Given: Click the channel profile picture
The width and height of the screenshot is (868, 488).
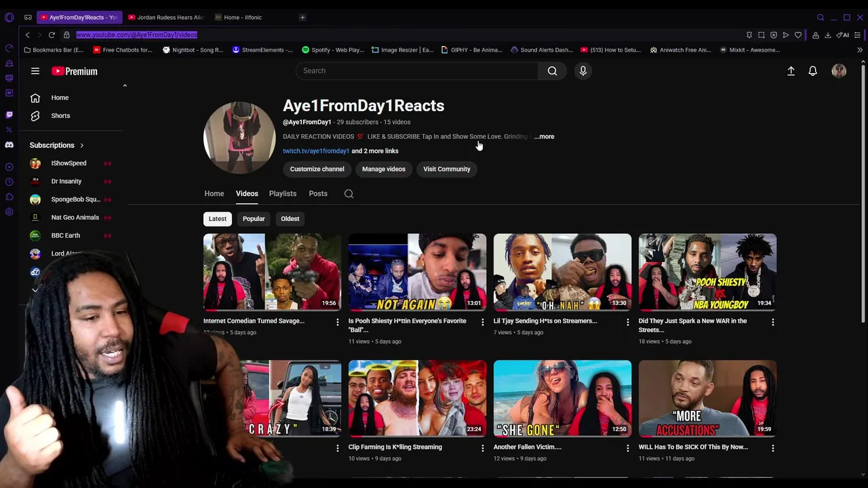Looking at the screenshot, I should tap(239, 138).
